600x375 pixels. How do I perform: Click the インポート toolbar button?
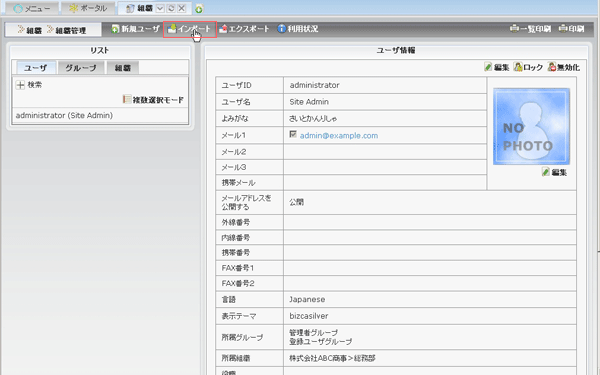point(190,29)
